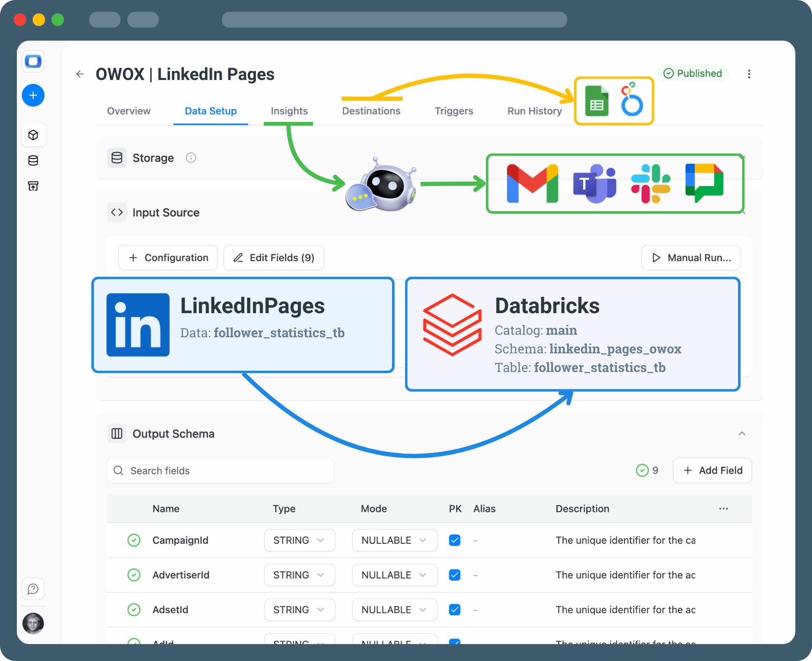Image resolution: width=812 pixels, height=661 pixels.
Task: Click the table columns three-dot icon
Action: [723, 509]
